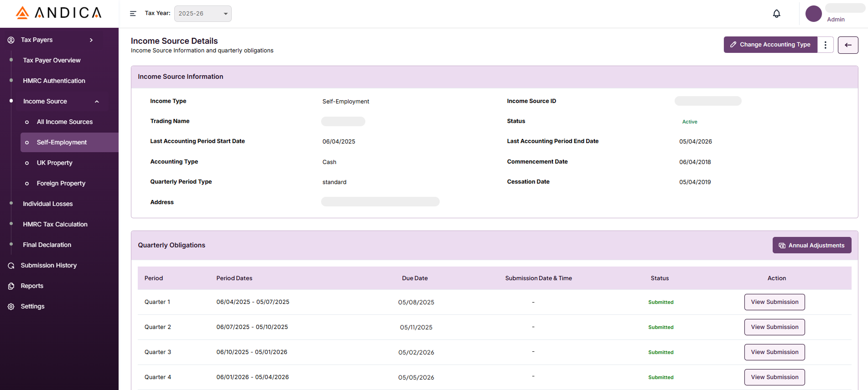
Task: Click the back arrow button
Action: pyautogui.click(x=847, y=45)
